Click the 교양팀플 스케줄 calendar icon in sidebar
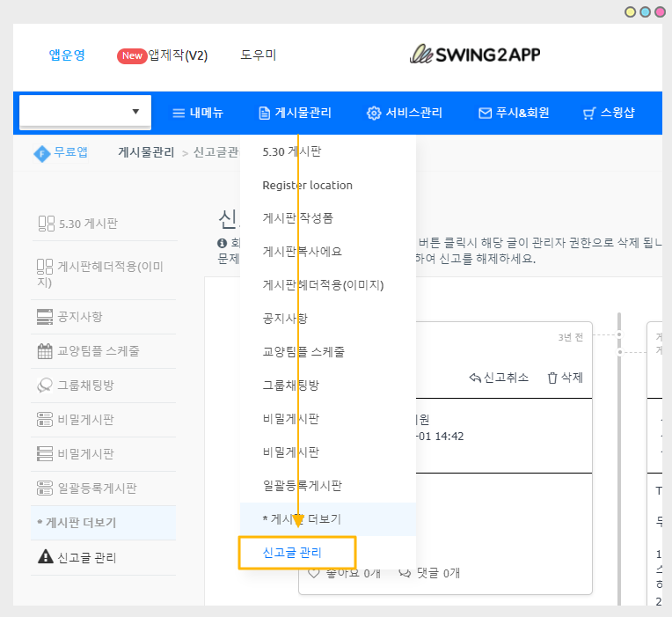The image size is (672, 617). pos(46,350)
